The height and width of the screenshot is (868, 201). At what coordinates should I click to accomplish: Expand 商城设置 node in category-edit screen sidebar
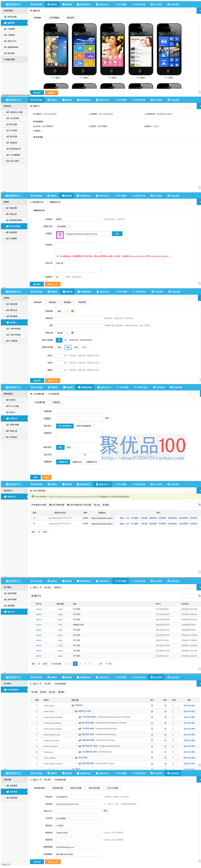click(x=4, y=208)
